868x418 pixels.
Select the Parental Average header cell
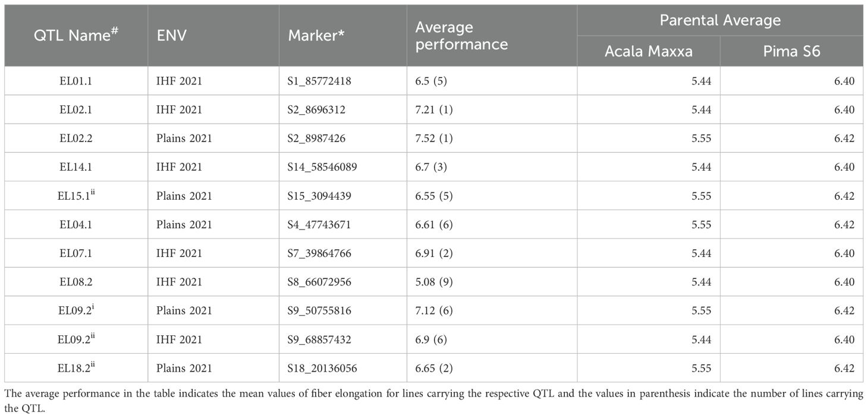(x=720, y=21)
